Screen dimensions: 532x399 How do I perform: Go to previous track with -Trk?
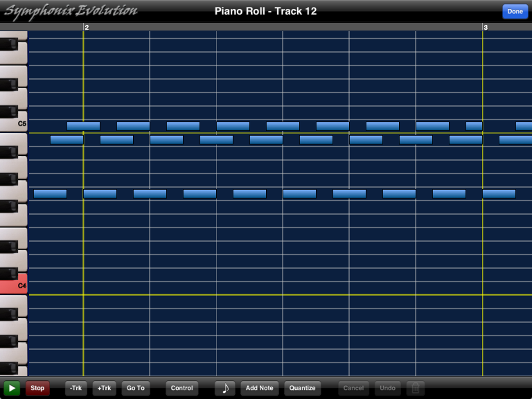coord(76,388)
